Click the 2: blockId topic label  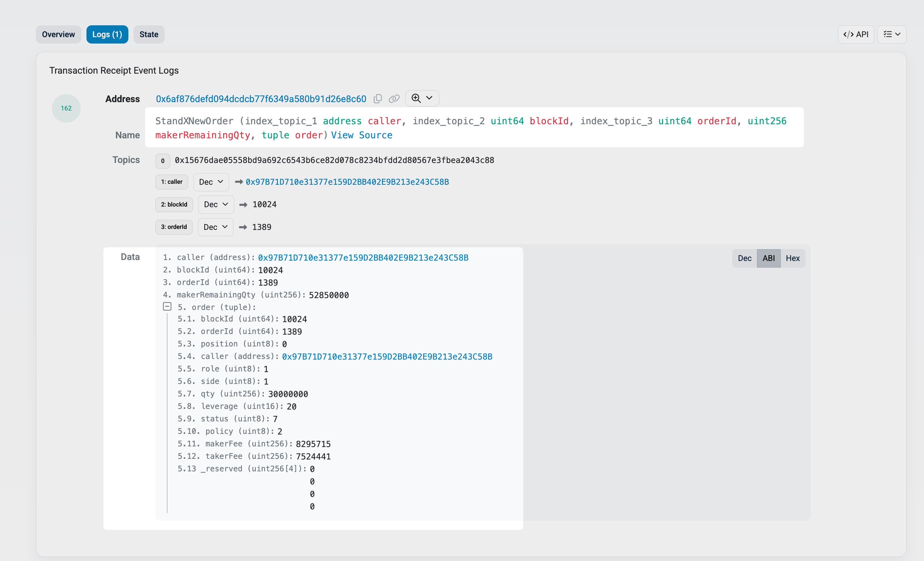coord(174,204)
